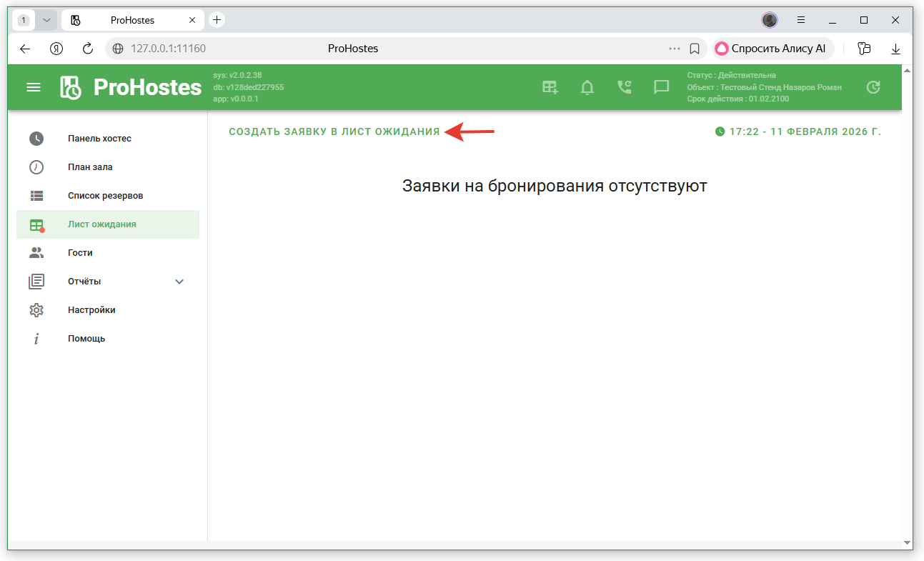
Task: Go to План зала section
Action: click(x=90, y=167)
